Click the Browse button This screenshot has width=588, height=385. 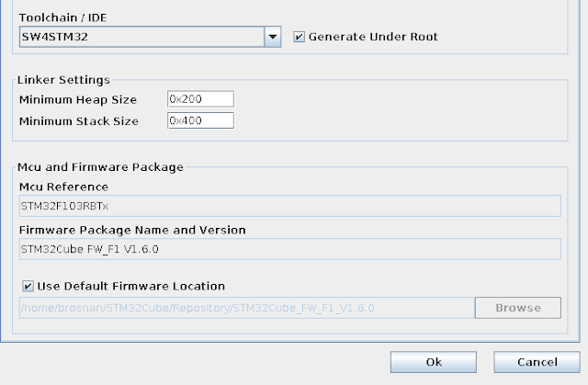coord(518,308)
